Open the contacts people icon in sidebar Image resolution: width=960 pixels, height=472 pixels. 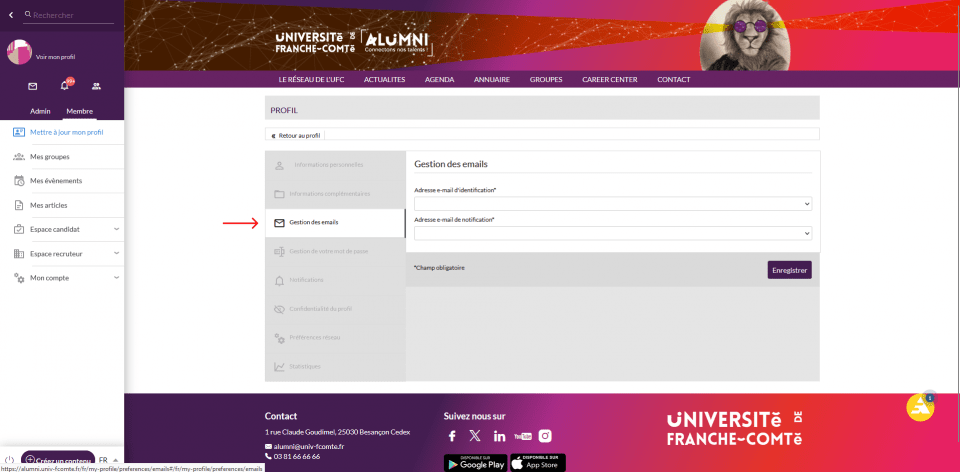96,86
